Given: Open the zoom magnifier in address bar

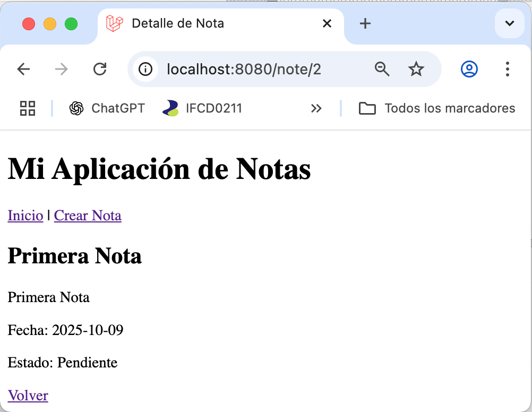Looking at the screenshot, I should (x=382, y=69).
